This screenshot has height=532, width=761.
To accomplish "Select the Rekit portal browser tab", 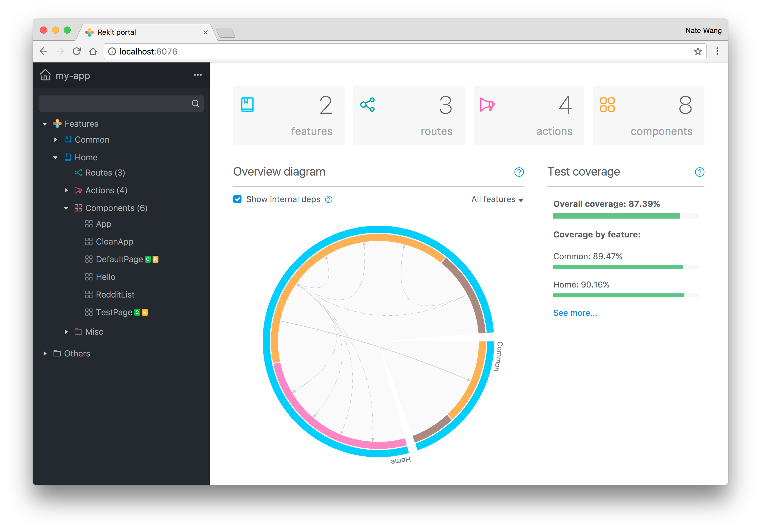I will pos(116,32).
